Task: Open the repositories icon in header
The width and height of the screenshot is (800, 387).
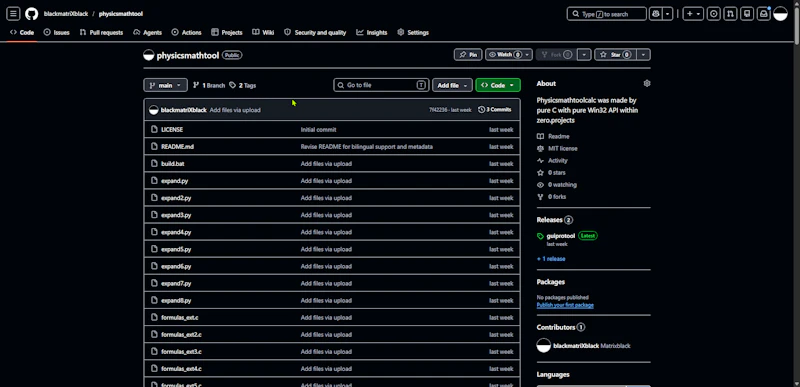Action: (747, 14)
